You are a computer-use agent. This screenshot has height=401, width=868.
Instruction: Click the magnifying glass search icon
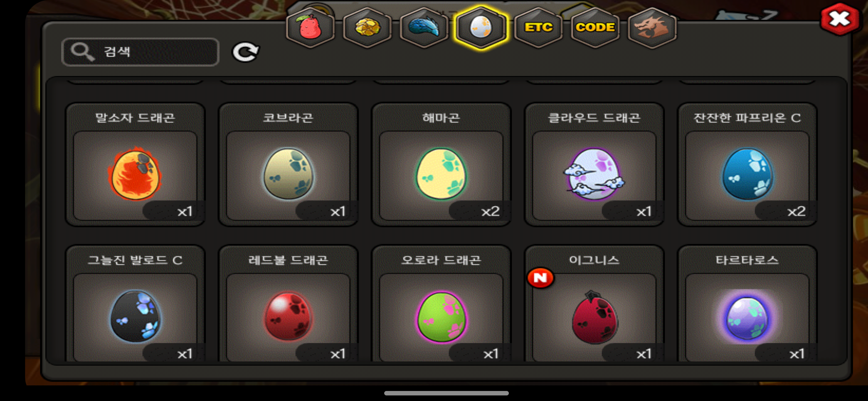pyautogui.click(x=82, y=52)
